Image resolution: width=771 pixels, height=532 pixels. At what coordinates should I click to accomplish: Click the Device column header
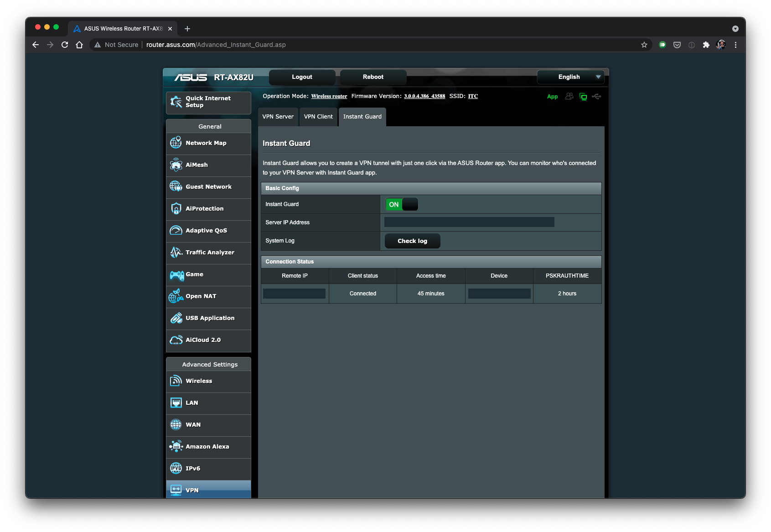[x=499, y=276]
